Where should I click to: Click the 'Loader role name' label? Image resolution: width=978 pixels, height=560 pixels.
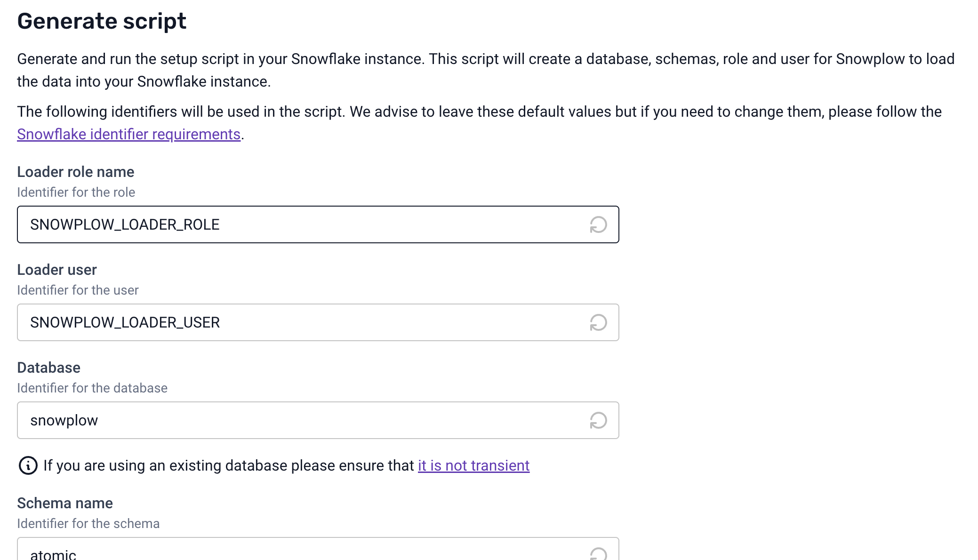pos(76,172)
